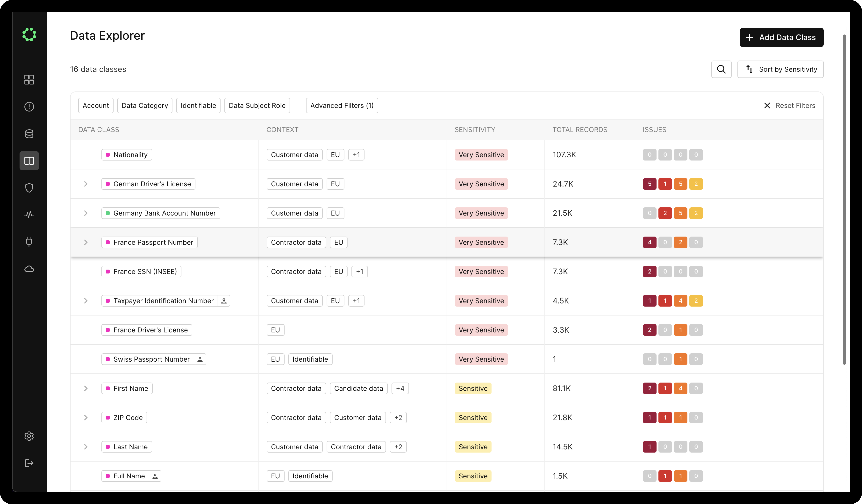Screen dimensions: 862x504
Task: Open the dashboard grid icon in sidebar
Action: coord(29,79)
